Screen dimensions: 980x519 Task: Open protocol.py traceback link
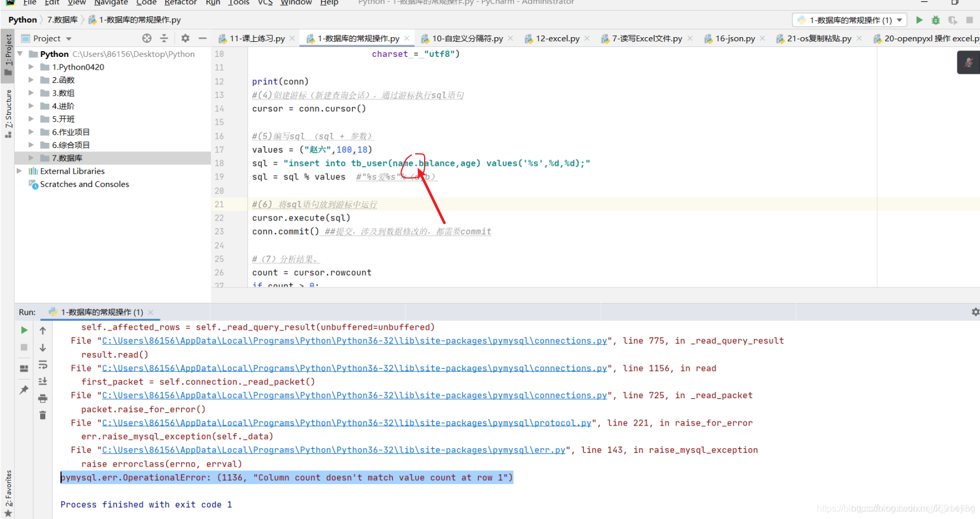pyautogui.click(x=347, y=423)
